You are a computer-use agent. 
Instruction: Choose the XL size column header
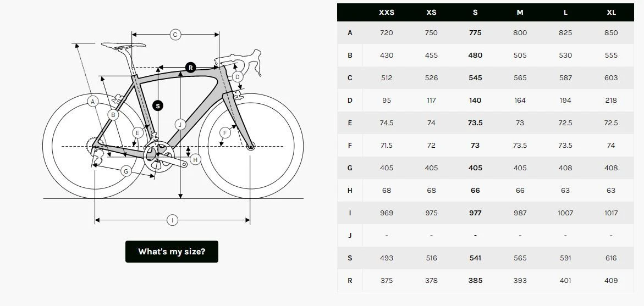point(611,13)
